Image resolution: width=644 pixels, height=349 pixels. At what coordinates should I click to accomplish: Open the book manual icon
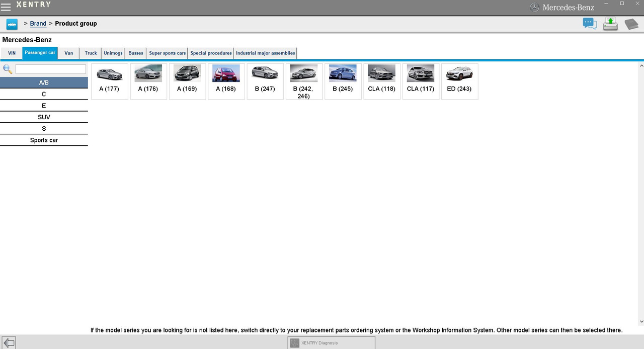pos(631,24)
